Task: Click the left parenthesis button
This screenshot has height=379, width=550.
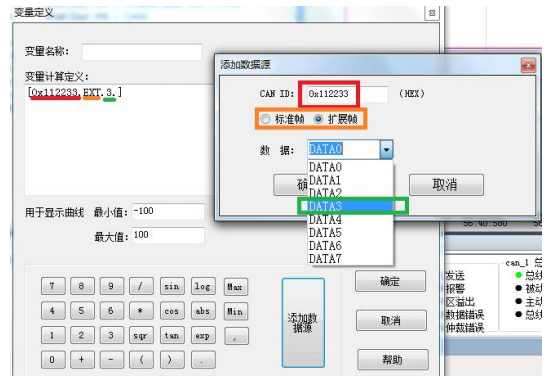Action: 141,360
